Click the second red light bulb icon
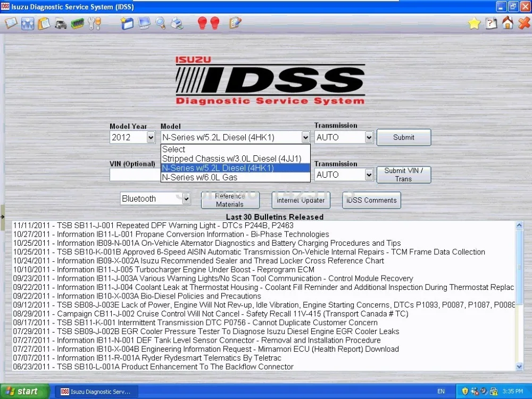The width and height of the screenshot is (532, 399). point(215,23)
